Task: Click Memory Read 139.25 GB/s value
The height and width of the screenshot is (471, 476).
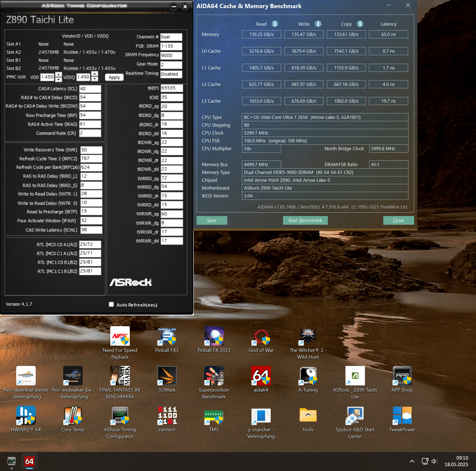Action: (x=261, y=34)
